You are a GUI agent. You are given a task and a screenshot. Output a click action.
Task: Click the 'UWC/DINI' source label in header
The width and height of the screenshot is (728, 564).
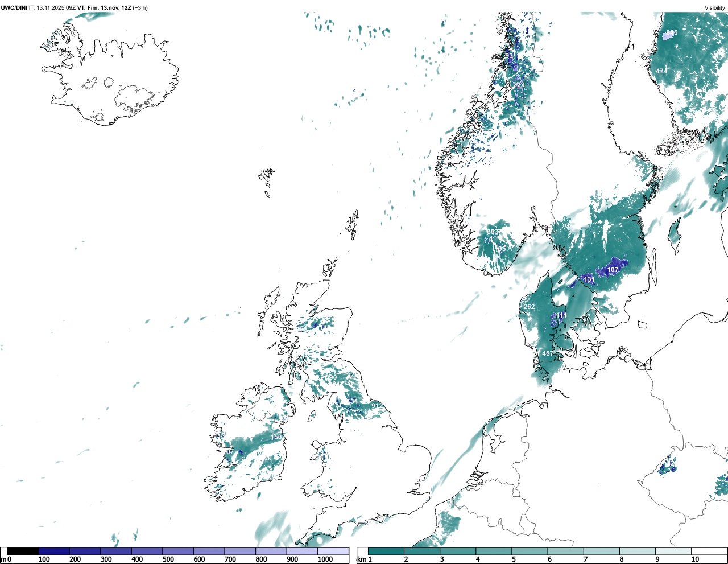(14, 7)
